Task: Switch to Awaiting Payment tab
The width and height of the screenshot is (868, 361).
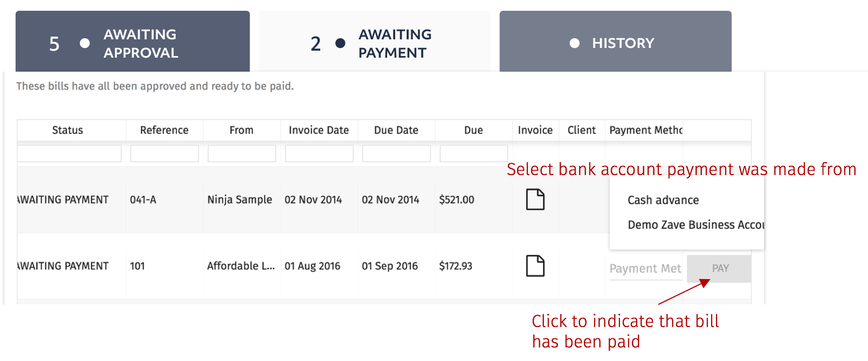Action: [375, 41]
